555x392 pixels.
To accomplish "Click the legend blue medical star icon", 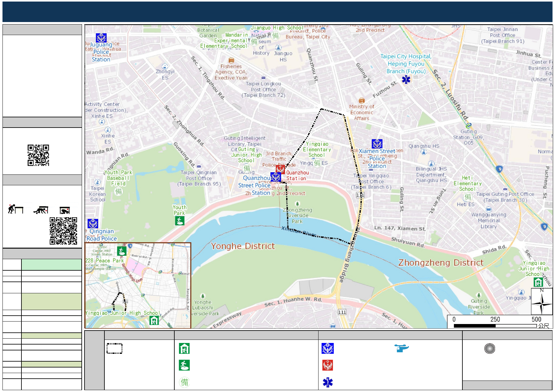I will [x=328, y=382].
